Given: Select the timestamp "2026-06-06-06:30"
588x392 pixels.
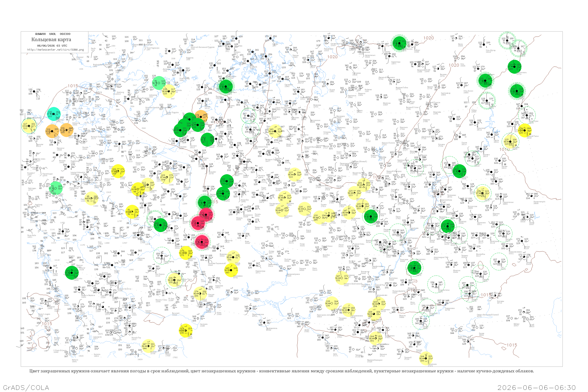Looking at the screenshot, I should pyautogui.click(x=536, y=387).
